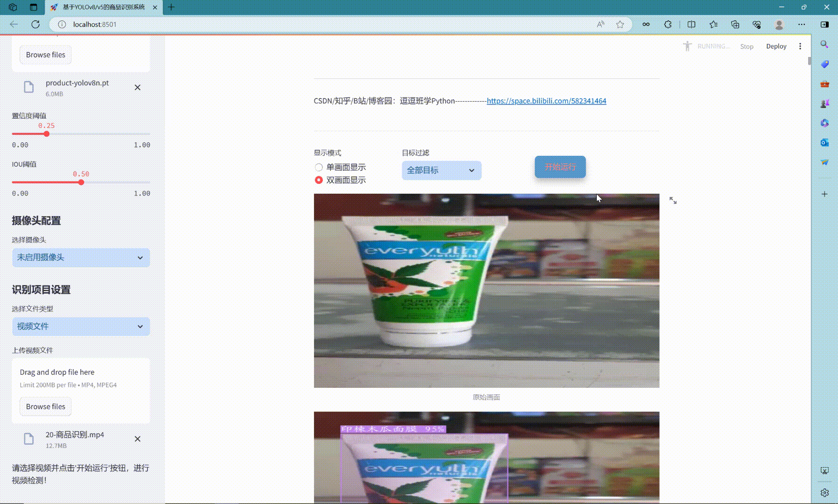Browse files for the video upload

pyautogui.click(x=46, y=406)
